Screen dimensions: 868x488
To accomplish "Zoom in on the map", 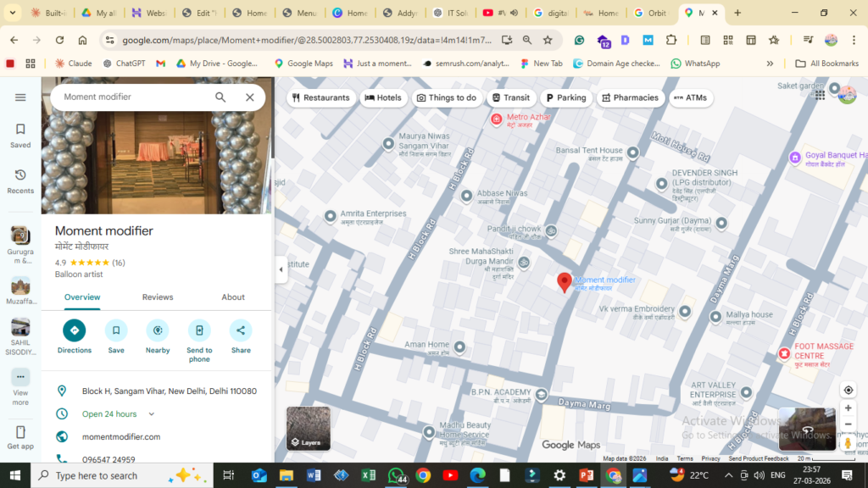I will click(x=848, y=408).
